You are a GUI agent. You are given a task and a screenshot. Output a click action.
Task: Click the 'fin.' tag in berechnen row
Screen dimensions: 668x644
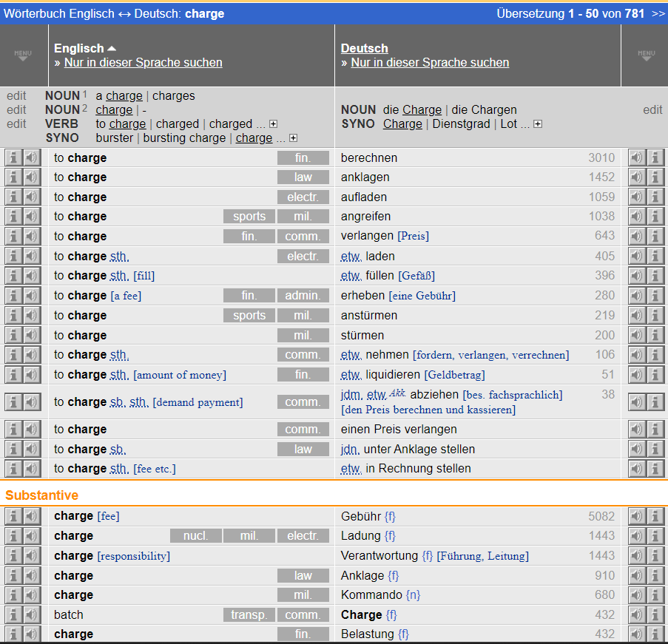pos(303,157)
